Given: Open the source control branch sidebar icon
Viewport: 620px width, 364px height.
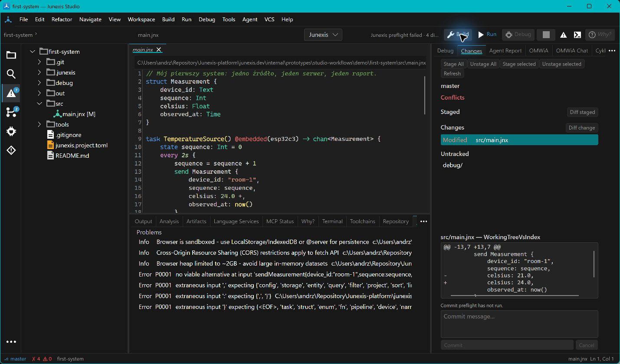Looking at the screenshot, I should point(11,112).
